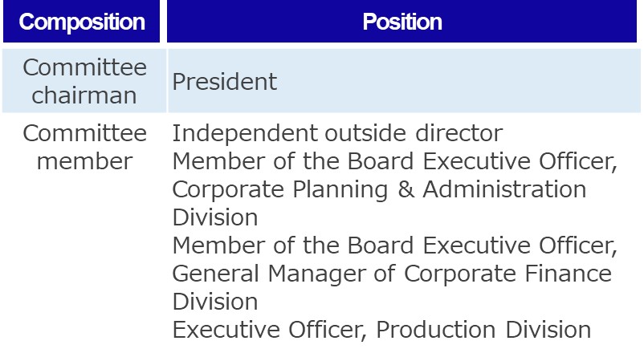The width and height of the screenshot is (644, 357).
Task: Select the Position column header
Action: click(402, 22)
